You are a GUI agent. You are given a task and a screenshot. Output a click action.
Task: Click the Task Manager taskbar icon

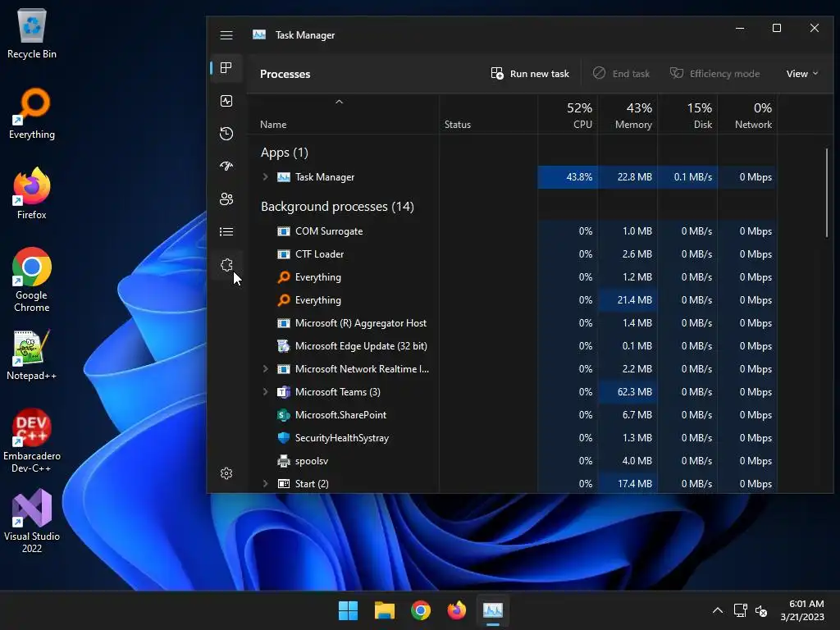pos(493,610)
